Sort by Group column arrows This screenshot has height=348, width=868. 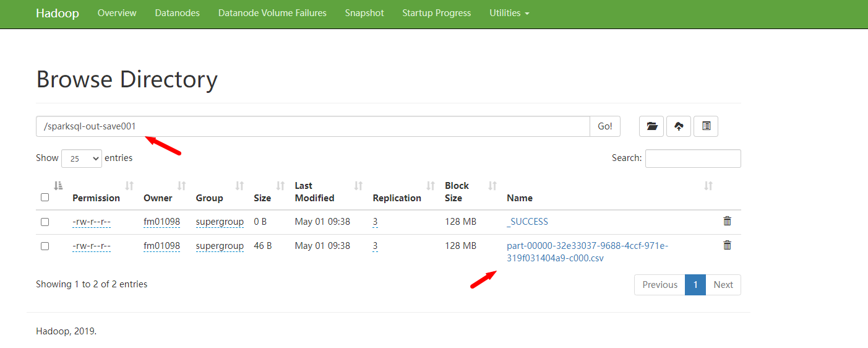239,186
